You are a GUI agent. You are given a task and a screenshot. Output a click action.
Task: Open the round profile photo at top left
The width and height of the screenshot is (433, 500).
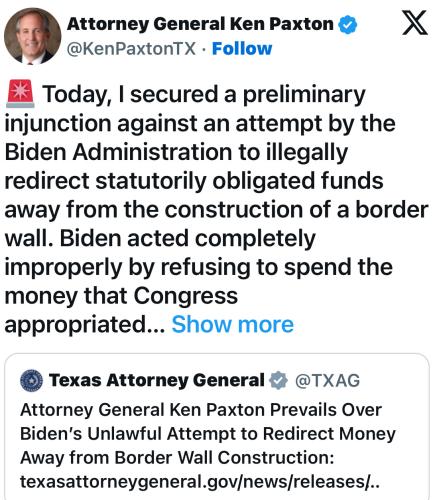pos(33,36)
